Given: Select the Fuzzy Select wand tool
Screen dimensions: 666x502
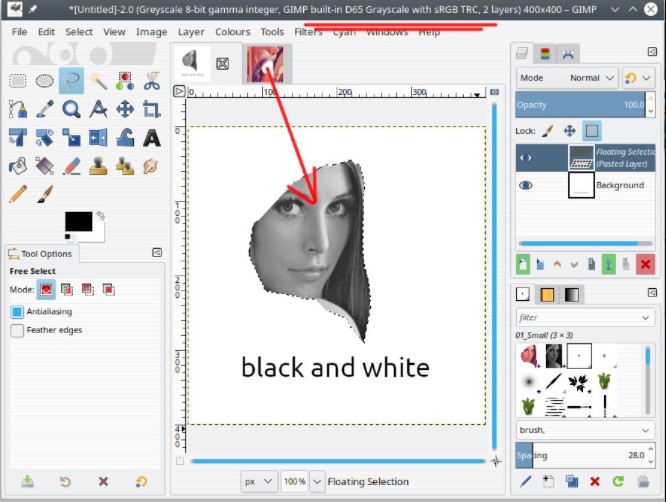Looking at the screenshot, I should pyautogui.click(x=98, y=81).
